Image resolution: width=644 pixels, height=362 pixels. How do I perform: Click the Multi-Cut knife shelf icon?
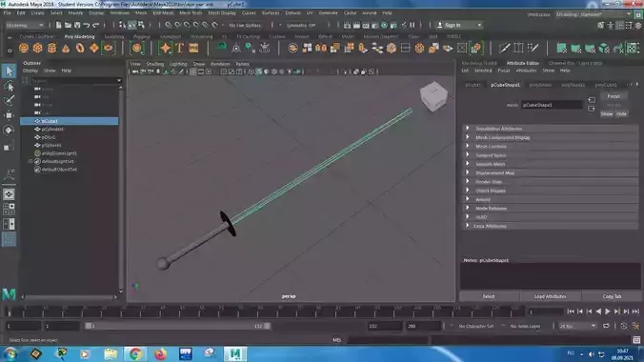pyautogui.click(x=504, y=48)
